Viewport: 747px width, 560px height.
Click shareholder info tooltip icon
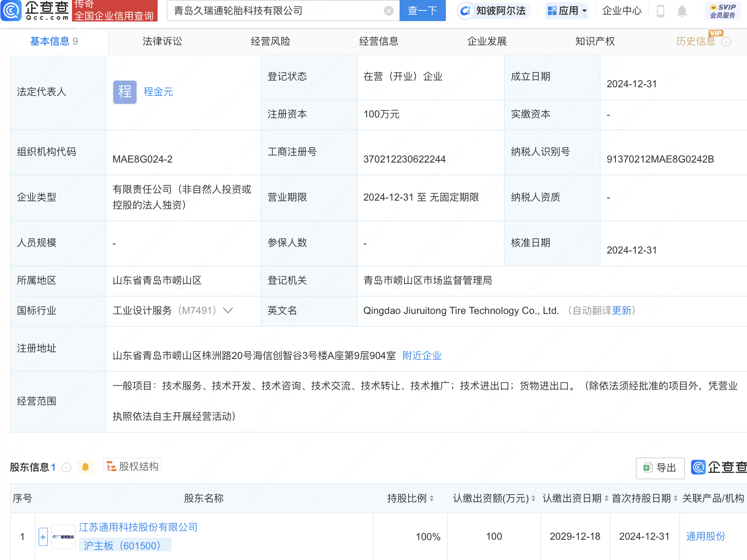tap(66, 467)
